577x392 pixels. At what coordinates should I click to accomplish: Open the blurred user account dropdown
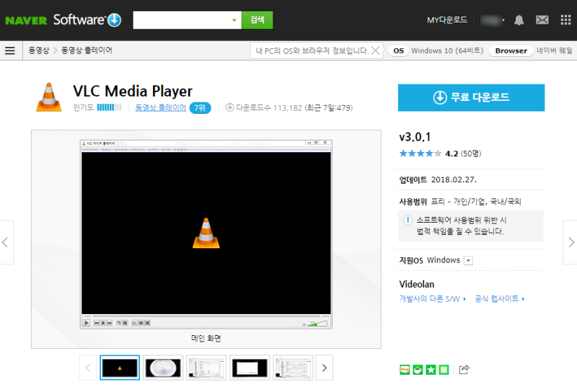(x=493, y=20)
